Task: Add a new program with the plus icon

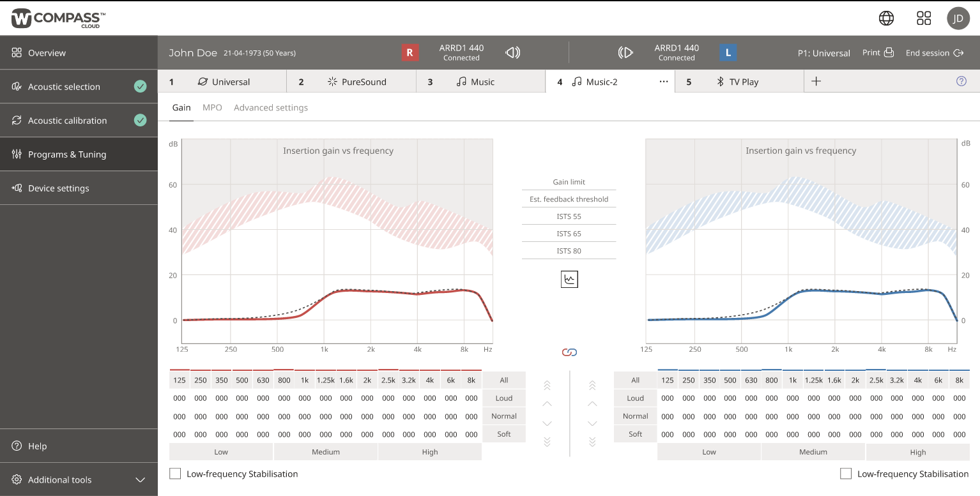Action: 816,81
